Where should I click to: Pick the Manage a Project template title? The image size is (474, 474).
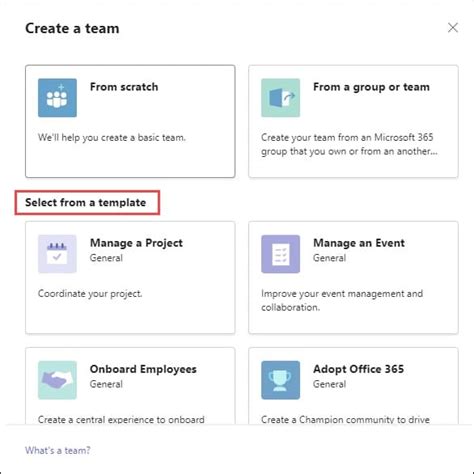[136, 243]
